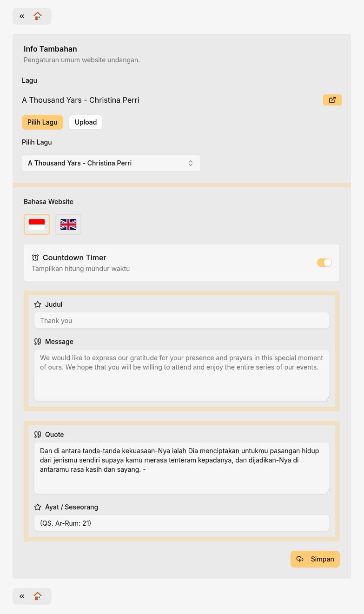364x614 pixels.
Task: Click the quote icon beside Message
Action: click(38, 342)
